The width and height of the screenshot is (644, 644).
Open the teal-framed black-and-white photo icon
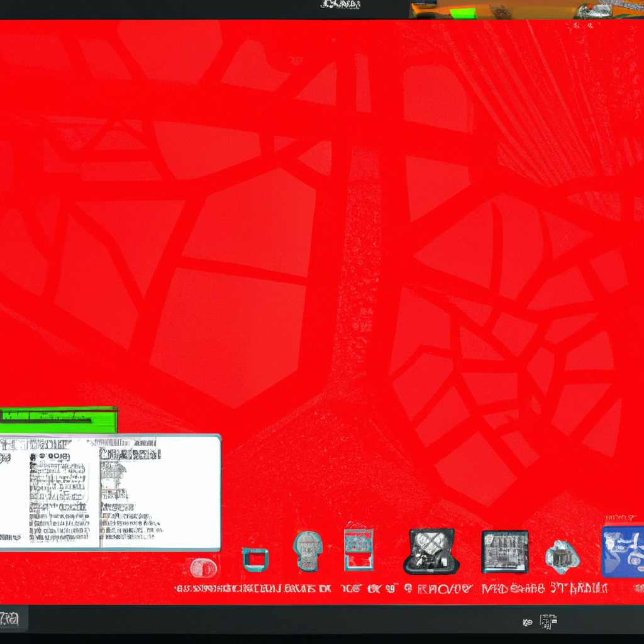pos(505,552)
